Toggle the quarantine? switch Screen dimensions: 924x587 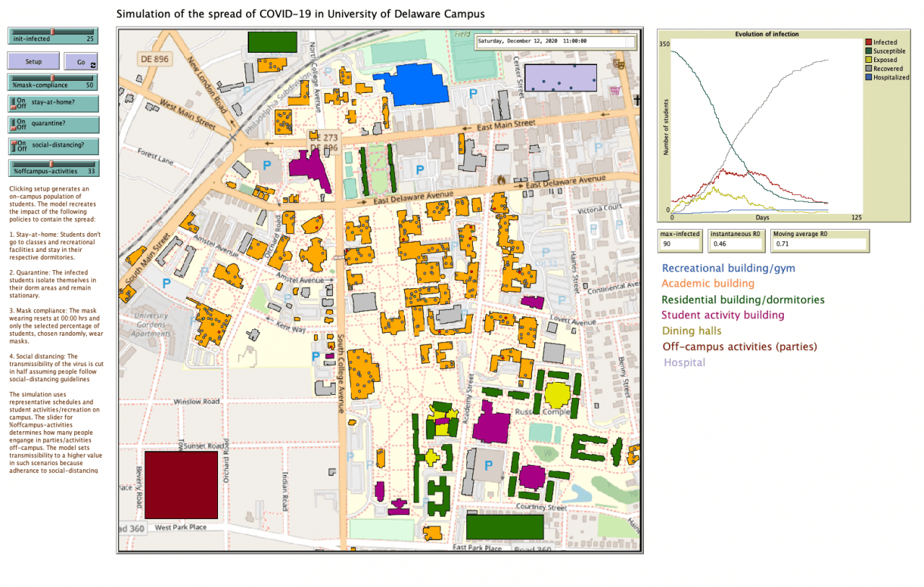pyautogui.click(x=53, y=125)
